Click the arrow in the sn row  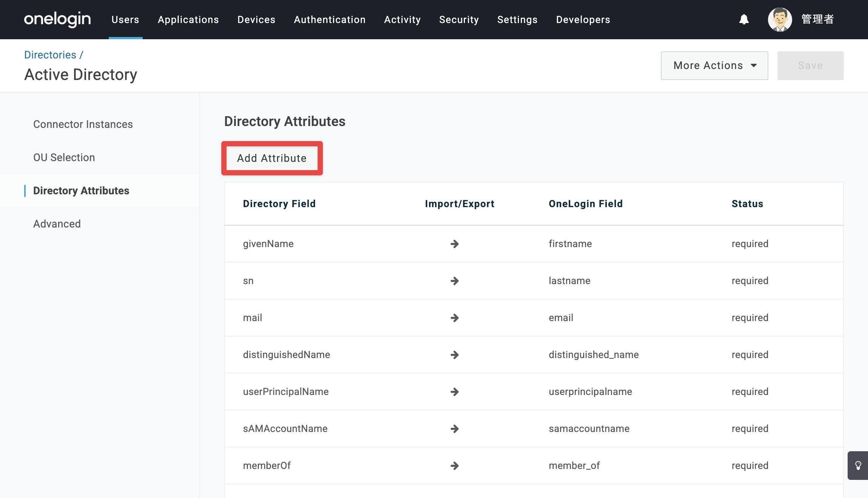coord(455,281)
